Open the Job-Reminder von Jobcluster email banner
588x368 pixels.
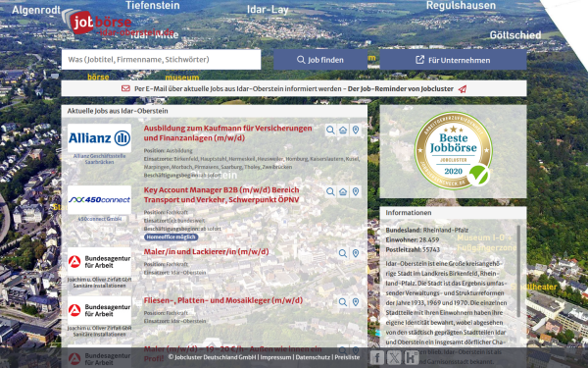[x=294, y=89]
